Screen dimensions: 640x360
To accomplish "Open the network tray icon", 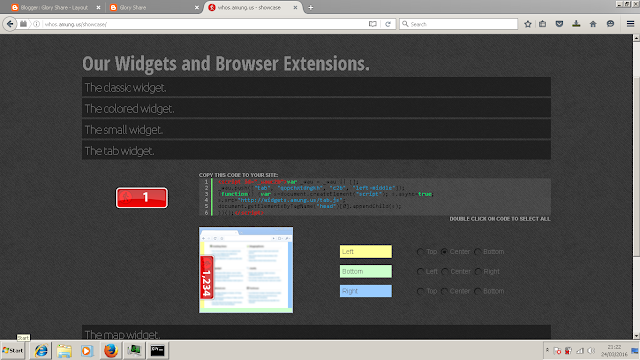I will 580,351.
